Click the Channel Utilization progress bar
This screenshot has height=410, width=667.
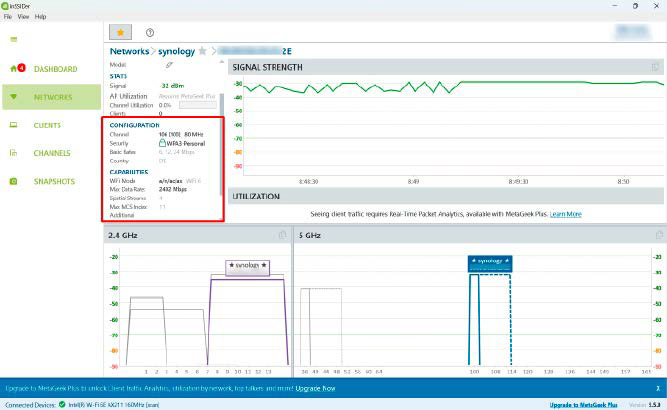pyautogui.click(x=198, y=105)
